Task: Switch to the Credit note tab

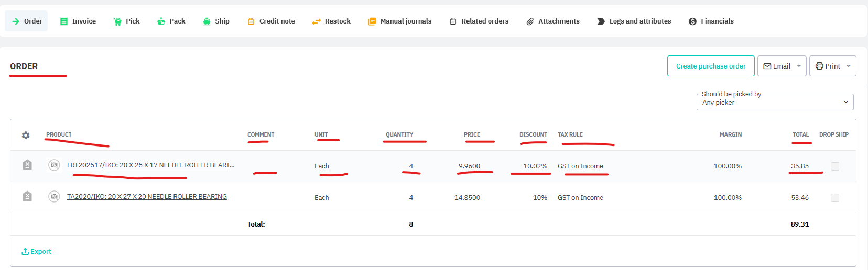Action: [x=271, y=21]
